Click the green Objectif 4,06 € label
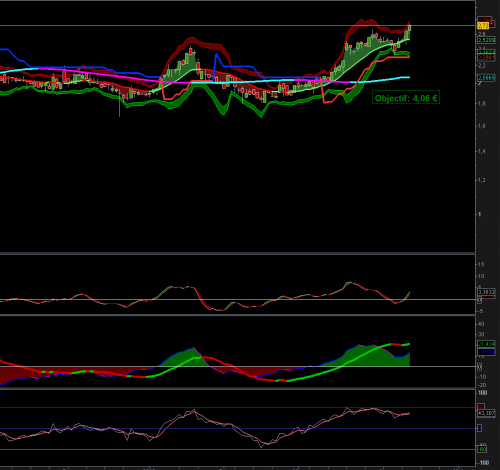500x470 pixels. (x=406, y=98)
